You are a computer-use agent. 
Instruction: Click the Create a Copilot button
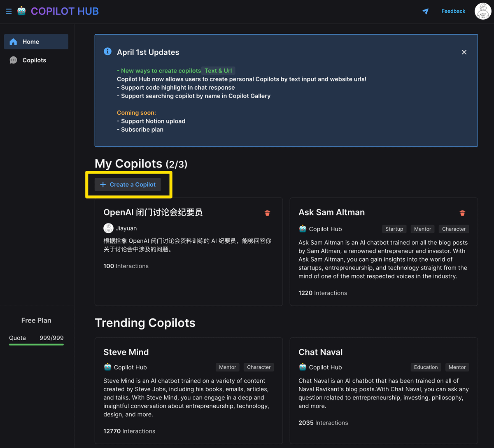[x=128, y=185]
